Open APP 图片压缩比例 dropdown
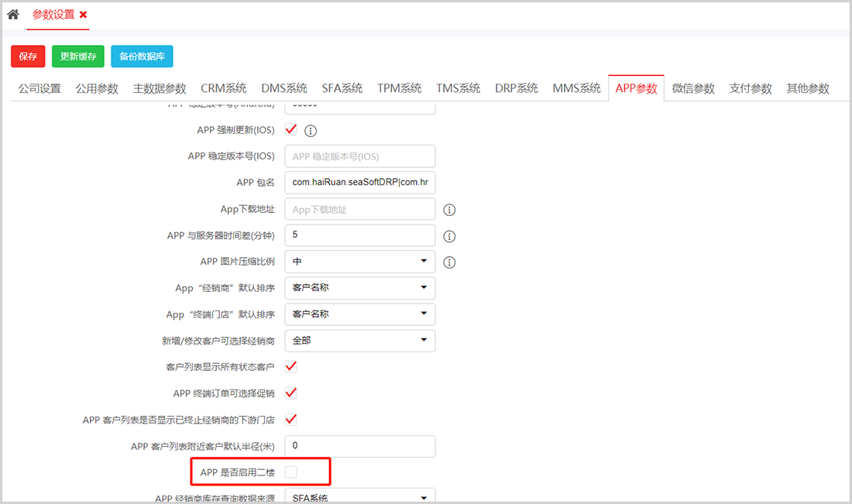Image resolution: width=852 pixels, height=504 pixels. (x=360, y=262)
